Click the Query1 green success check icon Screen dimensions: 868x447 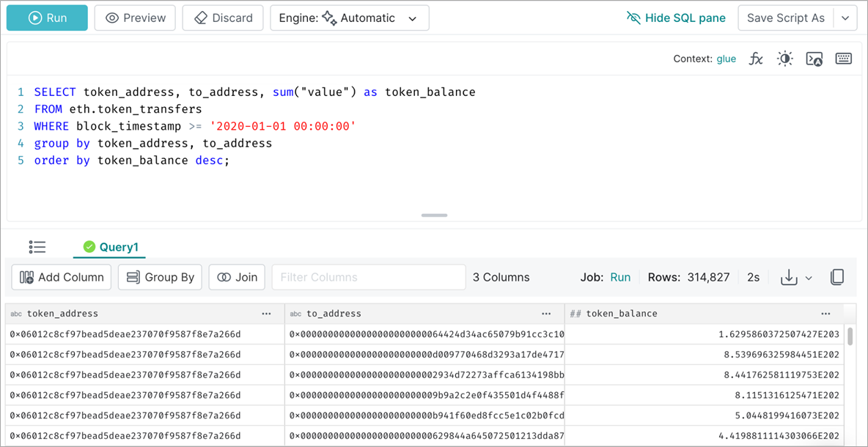(x=89, y=247)
